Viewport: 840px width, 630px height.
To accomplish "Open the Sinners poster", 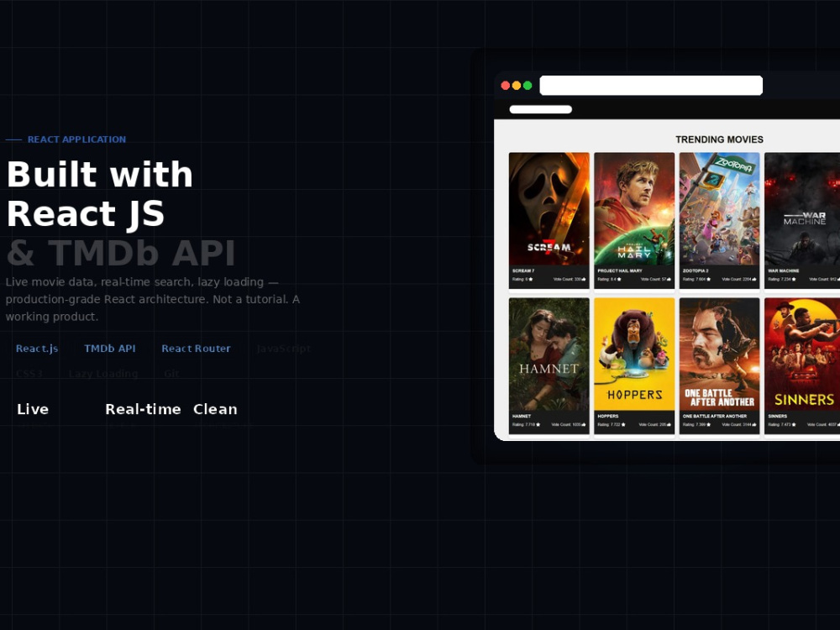I will point(802,354).
